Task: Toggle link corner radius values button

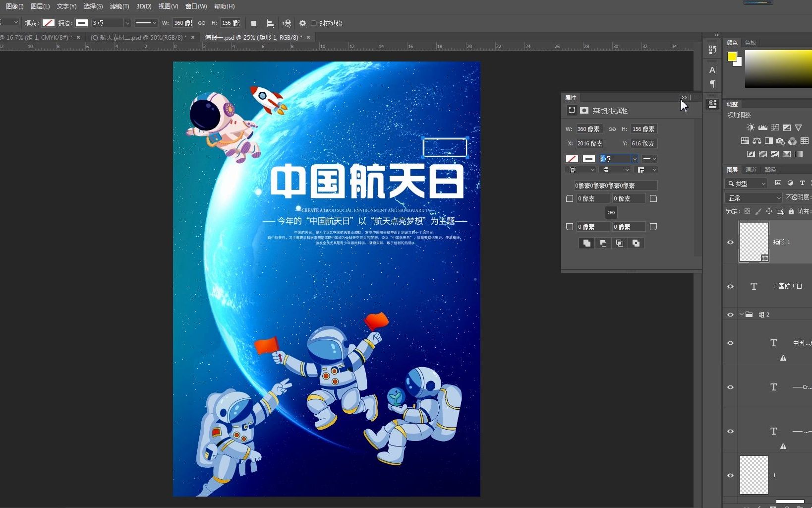Action: [611, 212]
